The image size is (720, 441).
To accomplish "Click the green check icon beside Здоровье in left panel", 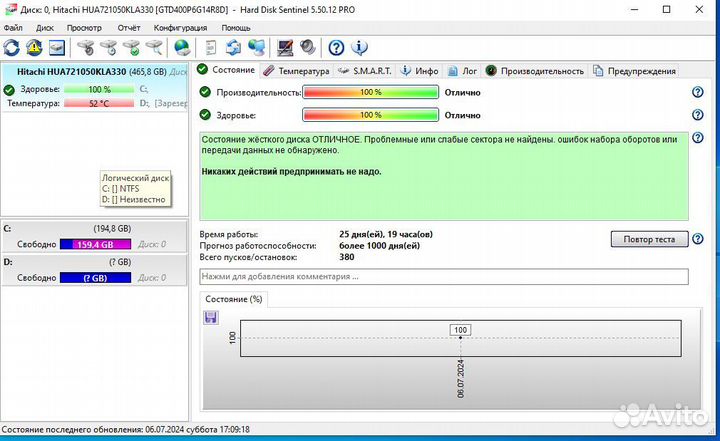I will [x=9, y=90].
